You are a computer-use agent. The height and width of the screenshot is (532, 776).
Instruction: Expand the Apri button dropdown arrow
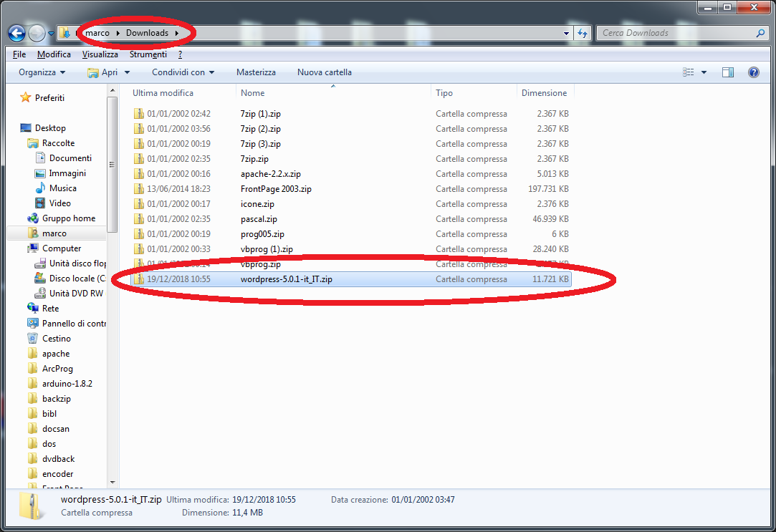[x=127, y=72]
